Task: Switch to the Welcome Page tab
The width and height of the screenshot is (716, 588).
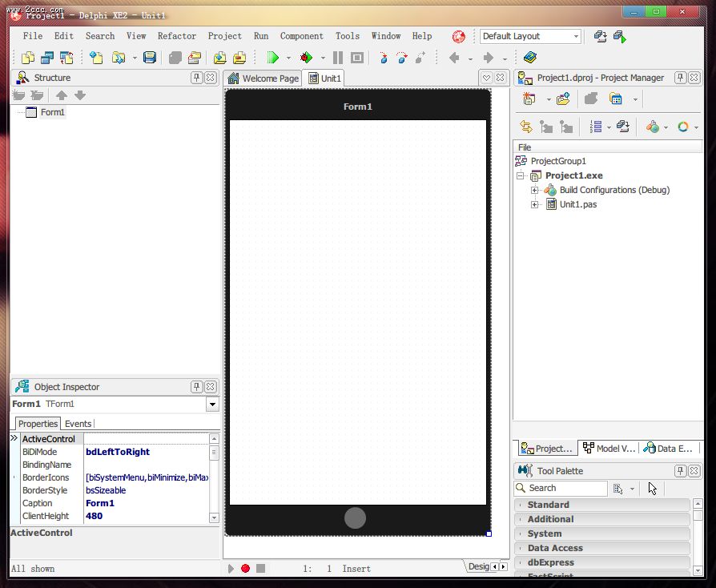Action: 263,79
